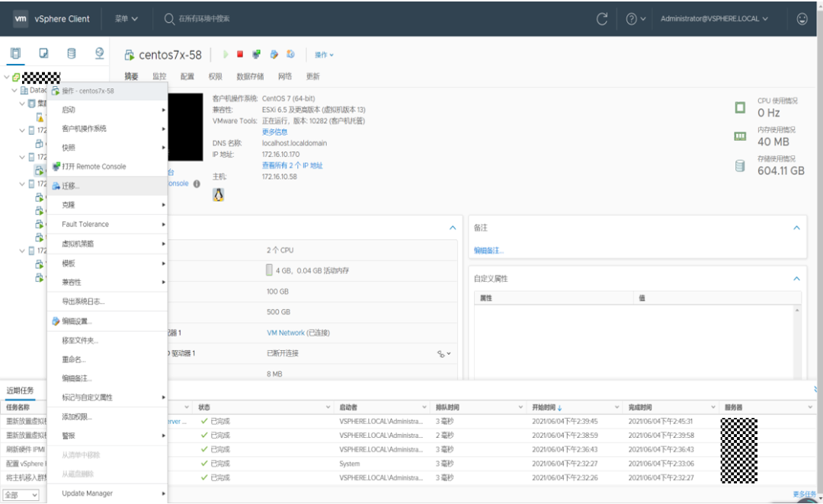This screenshot has height=504, width=823.
Task: Open the 客户机操作系统 submenu
Action: 107,129
